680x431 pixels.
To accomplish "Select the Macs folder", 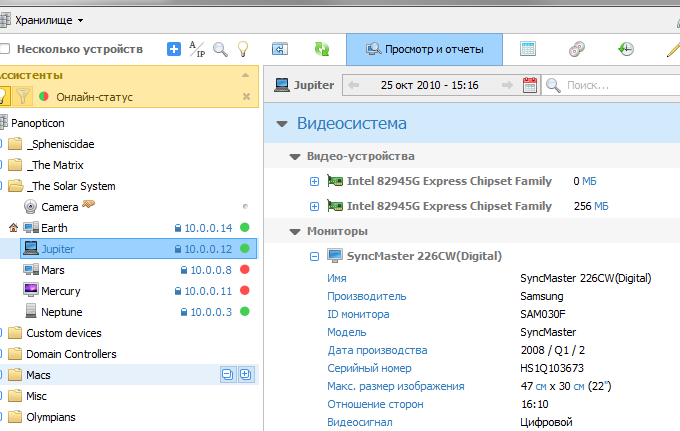I will click(38, 375).
